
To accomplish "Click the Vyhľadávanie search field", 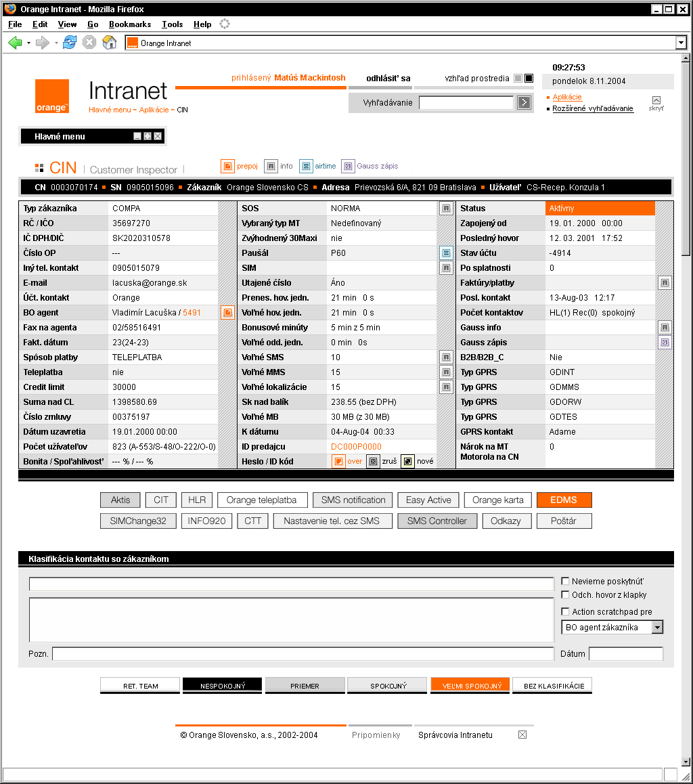I will click(466, 102).
